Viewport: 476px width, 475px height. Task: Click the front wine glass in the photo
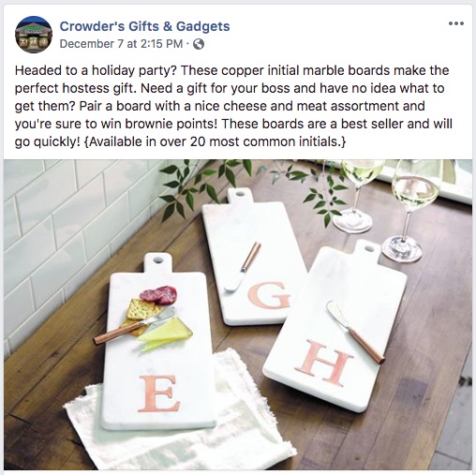[x=409, y=211]
